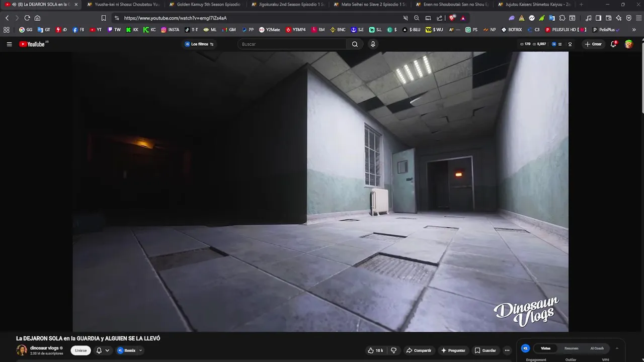
Task: Go back to the previous page
Action: 7,18
